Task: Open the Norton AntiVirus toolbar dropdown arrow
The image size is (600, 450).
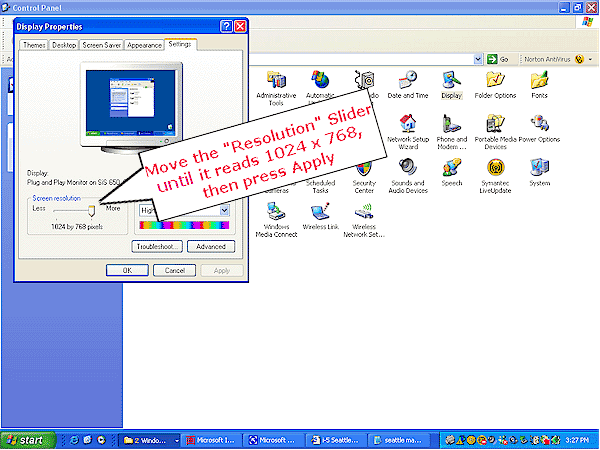Action: pyautogui.click(x=590, y=59)
